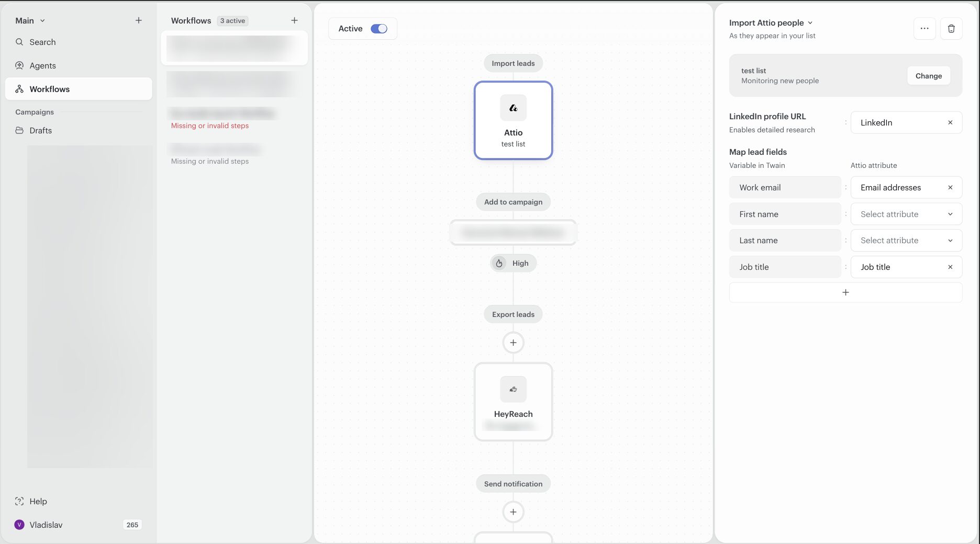
Task: Click the Search magnifier icon
Action: pos(19,42)
